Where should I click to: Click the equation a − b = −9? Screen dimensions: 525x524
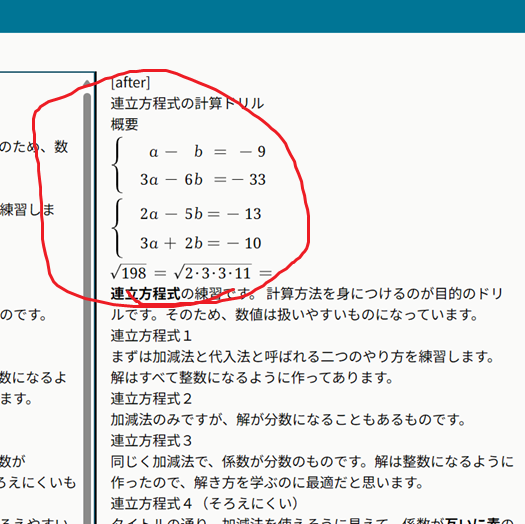tap(207, 152)
